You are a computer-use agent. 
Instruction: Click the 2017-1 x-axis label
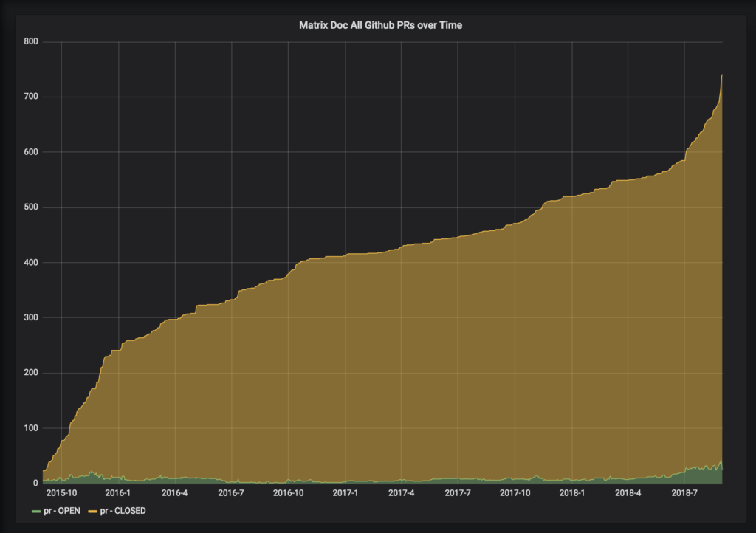[x=345, y=493]
